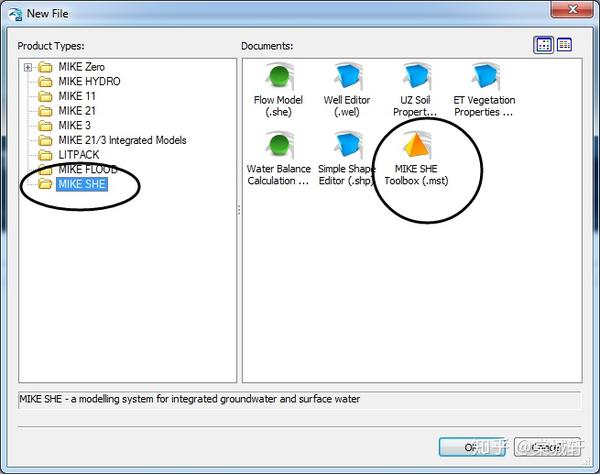Choose the Well Editor (.wel) icon
The height and width of the screenshot is (474, 600).
347,90
